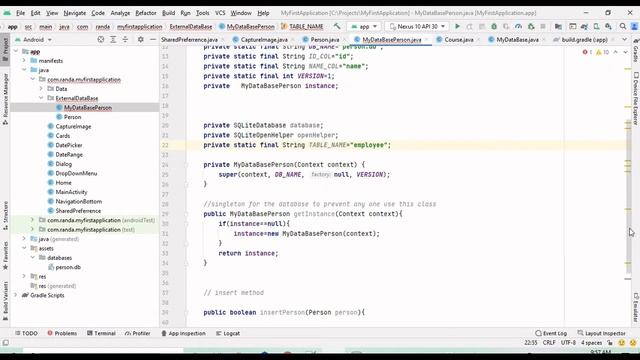Click the Make Project hammer icon
The image size is (640, 360).
click(x=337, y=26)
